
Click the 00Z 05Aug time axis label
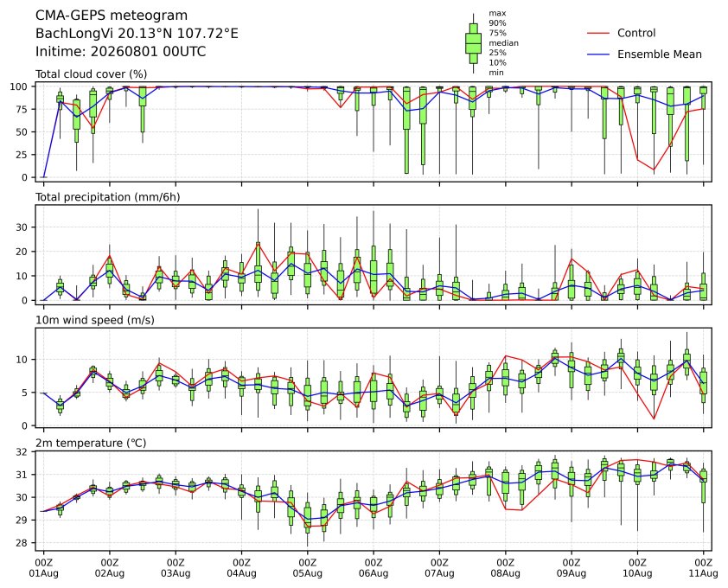pos(307,568)
